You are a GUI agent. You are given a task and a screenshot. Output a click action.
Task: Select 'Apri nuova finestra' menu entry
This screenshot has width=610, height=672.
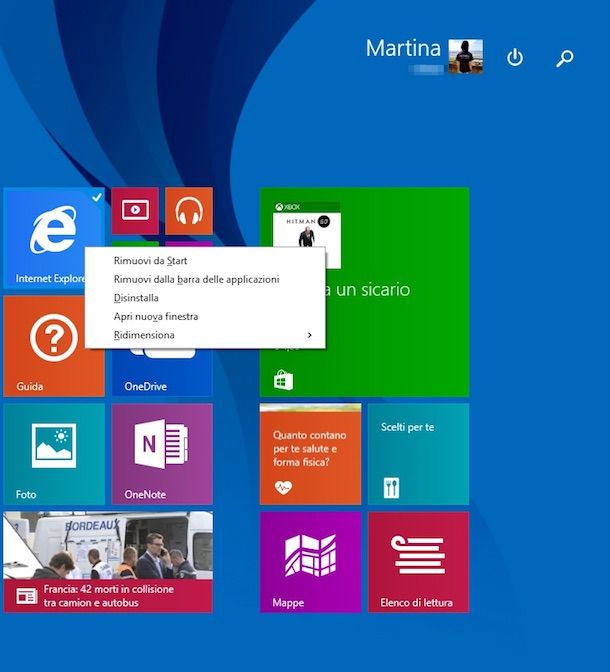click(156, 316)
